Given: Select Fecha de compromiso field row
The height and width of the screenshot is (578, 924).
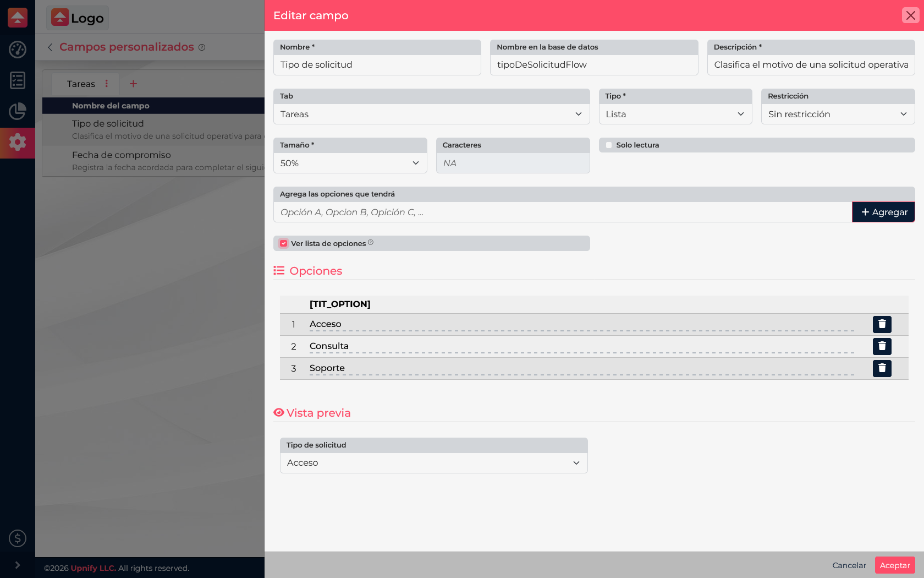Looking at the screenshot, I should 153,161.
